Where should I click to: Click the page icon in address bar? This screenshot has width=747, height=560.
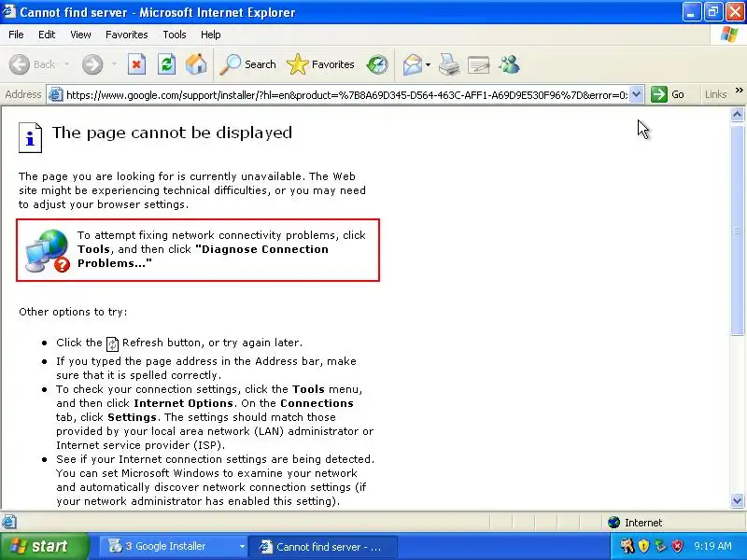point(56,94)
